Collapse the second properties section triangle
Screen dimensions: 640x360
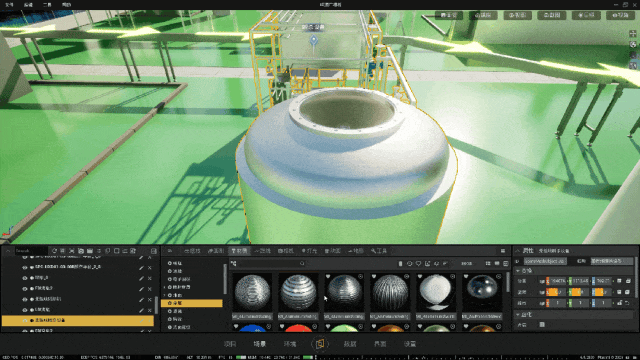(518, 315)
